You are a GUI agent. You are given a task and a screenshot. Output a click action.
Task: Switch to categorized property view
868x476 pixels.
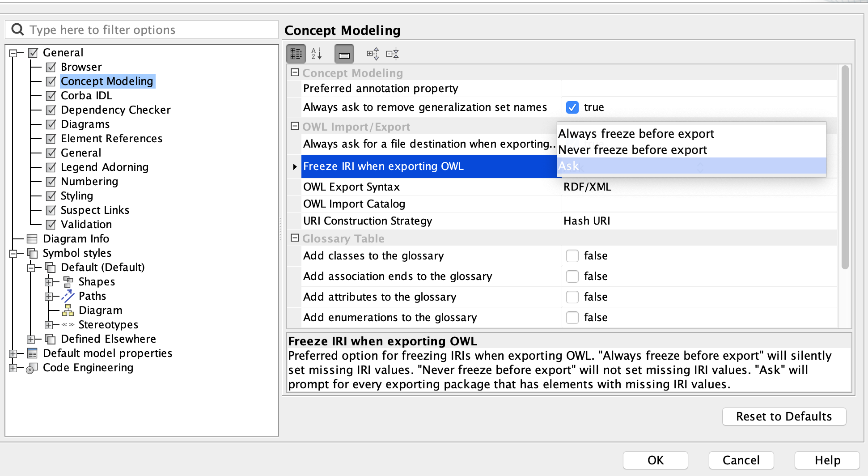point(296,54)
